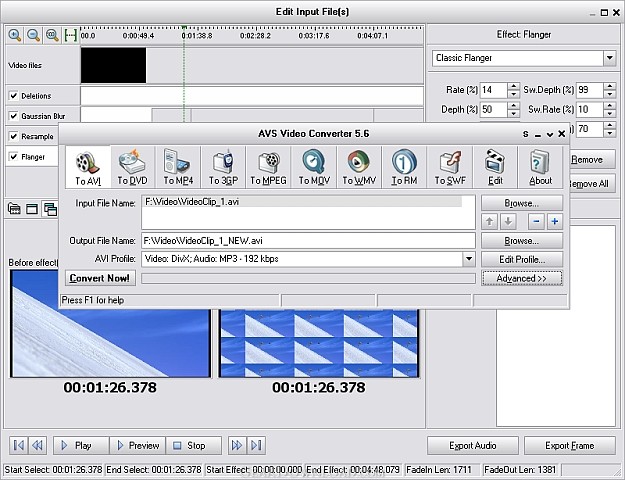Click timeline ruler at 0:02:28.2
The image size is (625, 480).
point(256,36)
